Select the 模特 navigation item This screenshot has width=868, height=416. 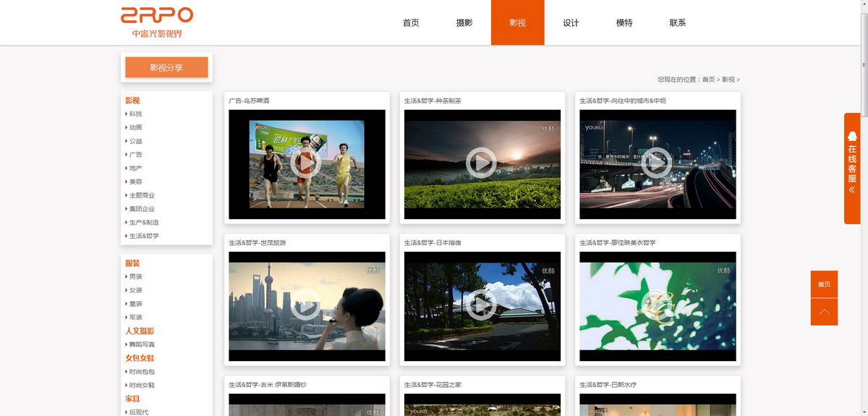tap(624, 23)
